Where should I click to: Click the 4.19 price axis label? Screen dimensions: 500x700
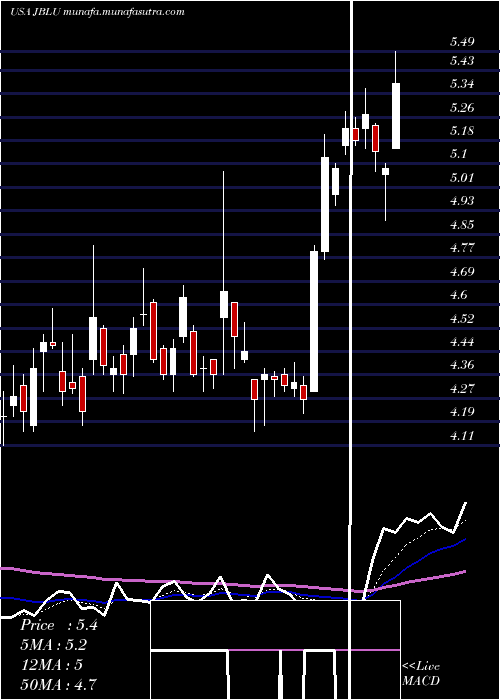[x=462, y=412]
